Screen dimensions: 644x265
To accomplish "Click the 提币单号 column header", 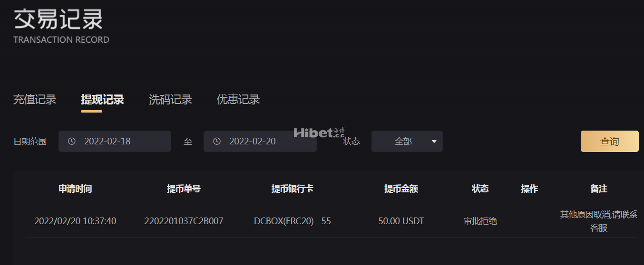I will 184,189.
